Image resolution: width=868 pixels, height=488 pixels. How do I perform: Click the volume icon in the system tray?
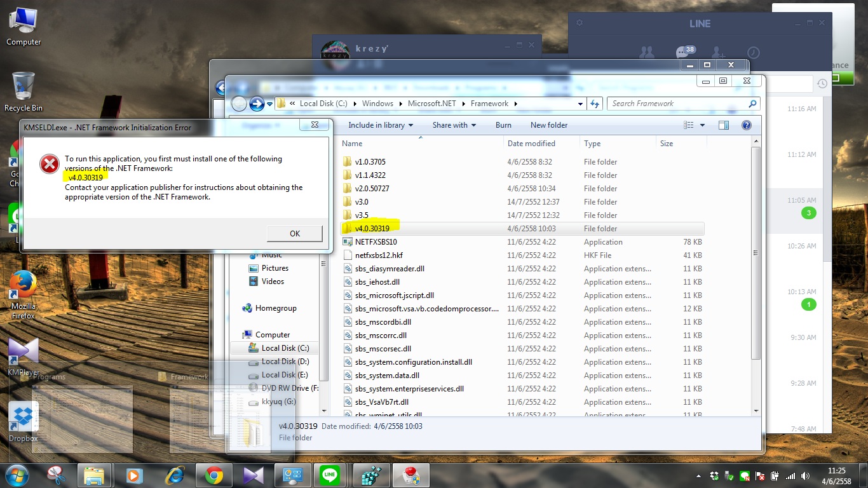coord(806,475)
